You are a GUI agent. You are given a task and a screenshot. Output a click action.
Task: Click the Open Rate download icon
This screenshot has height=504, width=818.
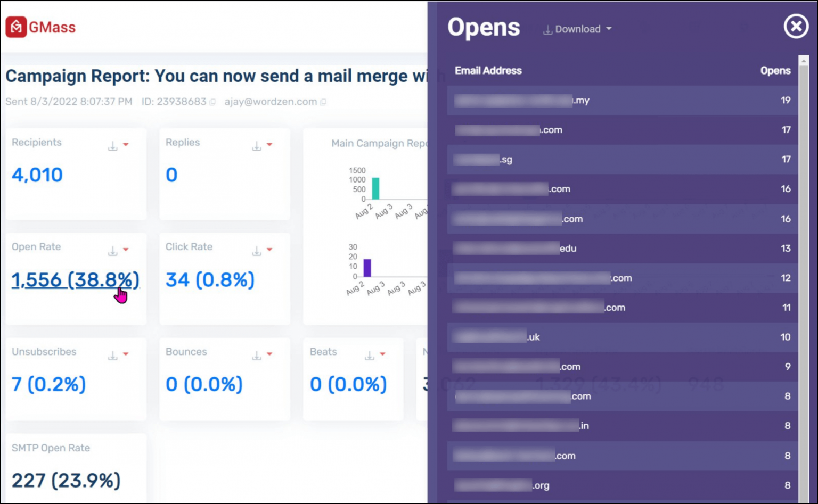coord(112,250)
